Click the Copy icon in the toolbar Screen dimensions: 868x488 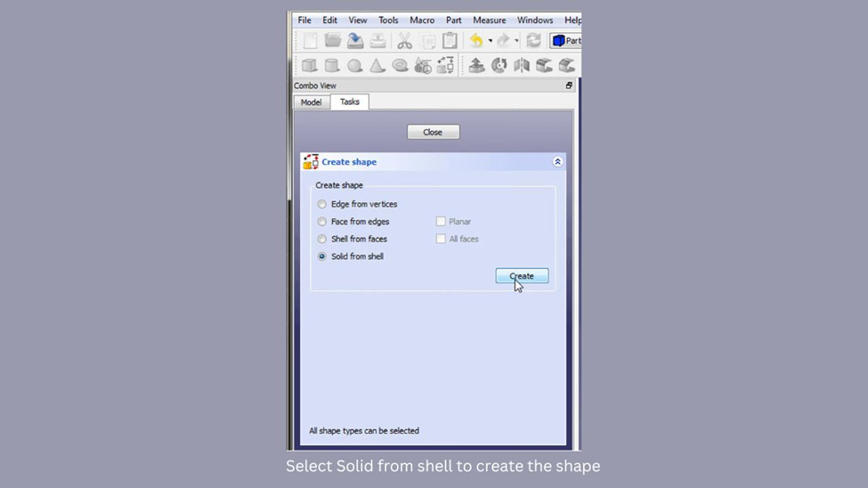click(x=427, y=40)
